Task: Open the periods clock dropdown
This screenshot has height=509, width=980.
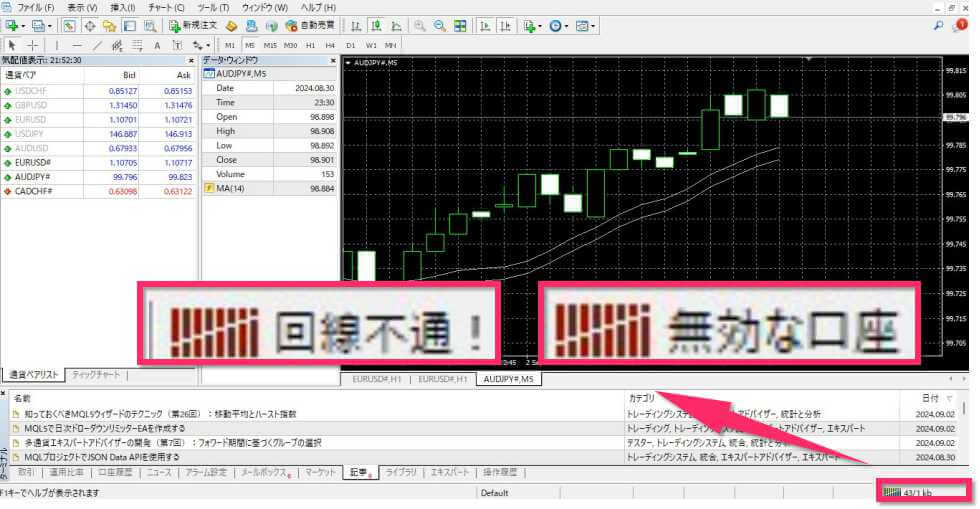Action: point(558,26)
